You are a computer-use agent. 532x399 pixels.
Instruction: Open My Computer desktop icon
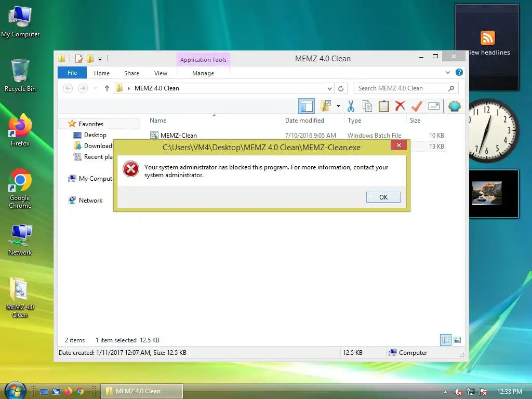tap(20, 22)
